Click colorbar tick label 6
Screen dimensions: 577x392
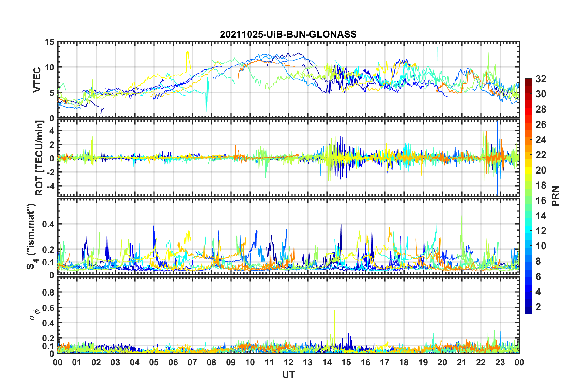coord(538,277)
